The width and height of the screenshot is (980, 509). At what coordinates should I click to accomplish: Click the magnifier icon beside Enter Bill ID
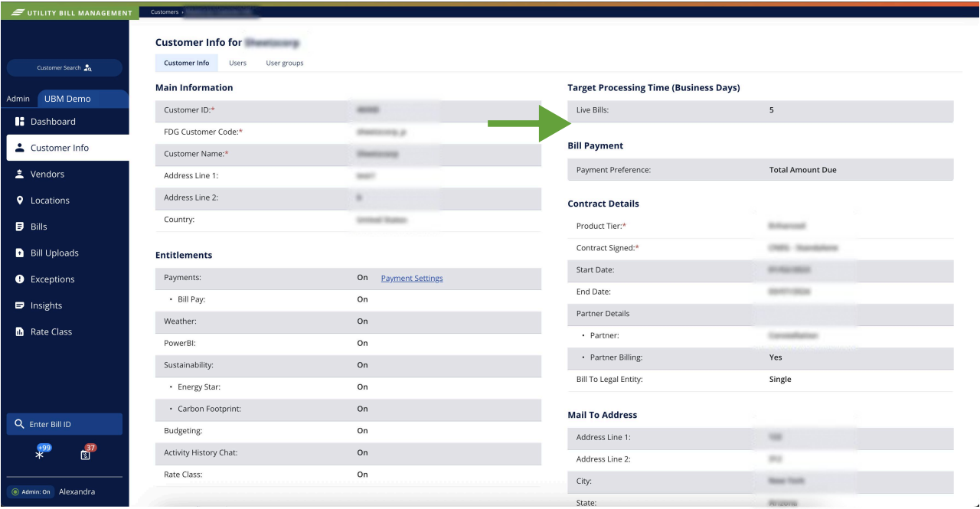(20, 424)
